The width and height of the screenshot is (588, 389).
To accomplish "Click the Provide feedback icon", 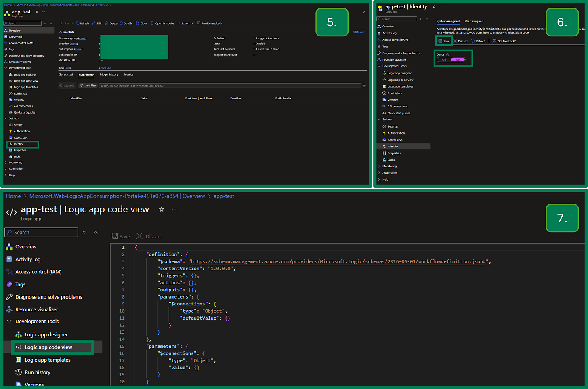I will [x=198, y=23].
